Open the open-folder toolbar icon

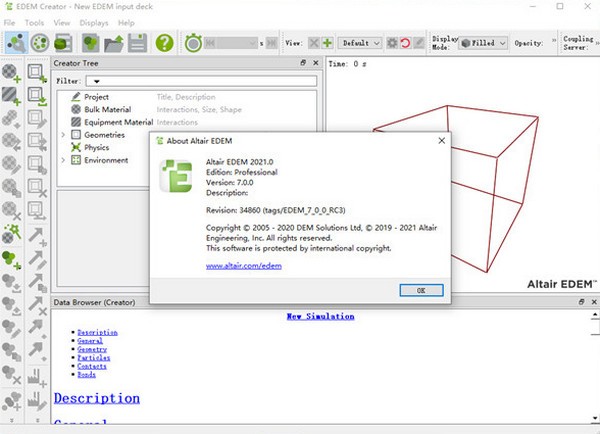(114, 43)
